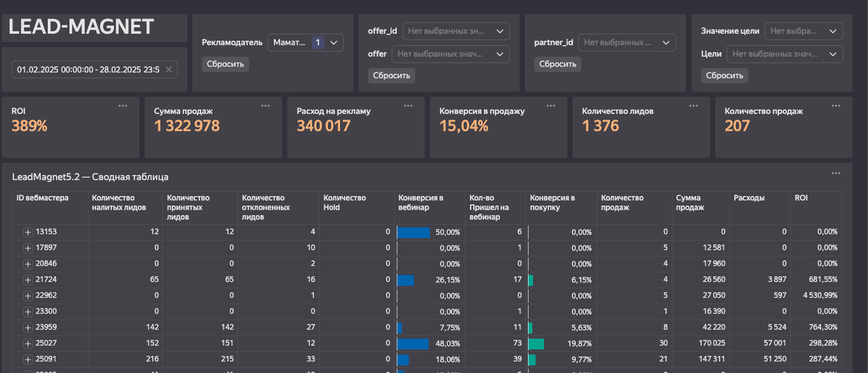Expand row for webmaster 13153

[x=28, y=232]
